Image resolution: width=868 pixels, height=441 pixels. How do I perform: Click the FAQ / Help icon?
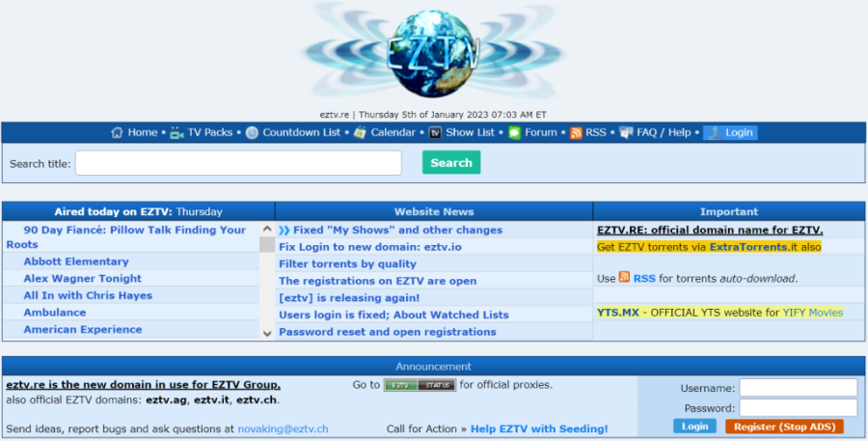(626, 133)
